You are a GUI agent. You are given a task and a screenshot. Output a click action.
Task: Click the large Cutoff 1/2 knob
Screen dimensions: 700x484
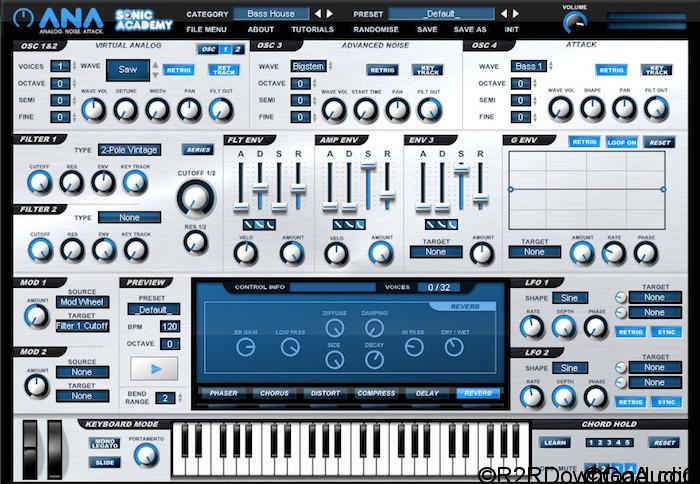coord(196,198)
